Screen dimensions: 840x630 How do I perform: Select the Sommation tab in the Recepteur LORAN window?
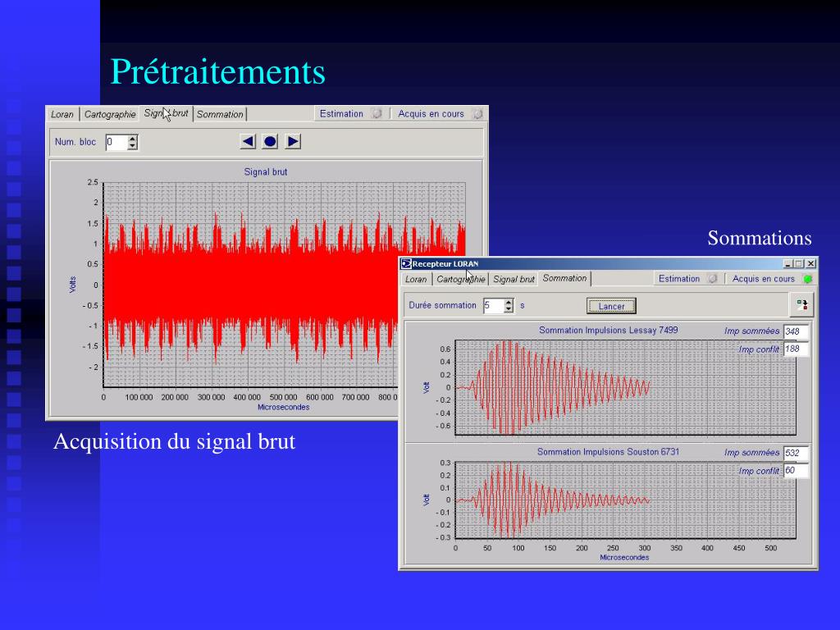tap(564, 278)
